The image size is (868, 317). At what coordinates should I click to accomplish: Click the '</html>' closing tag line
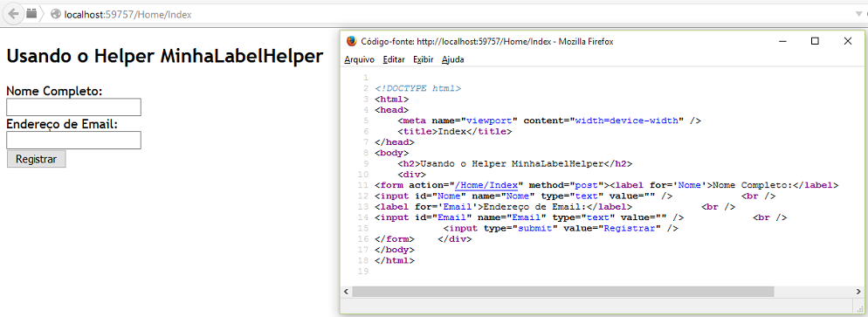395,260
